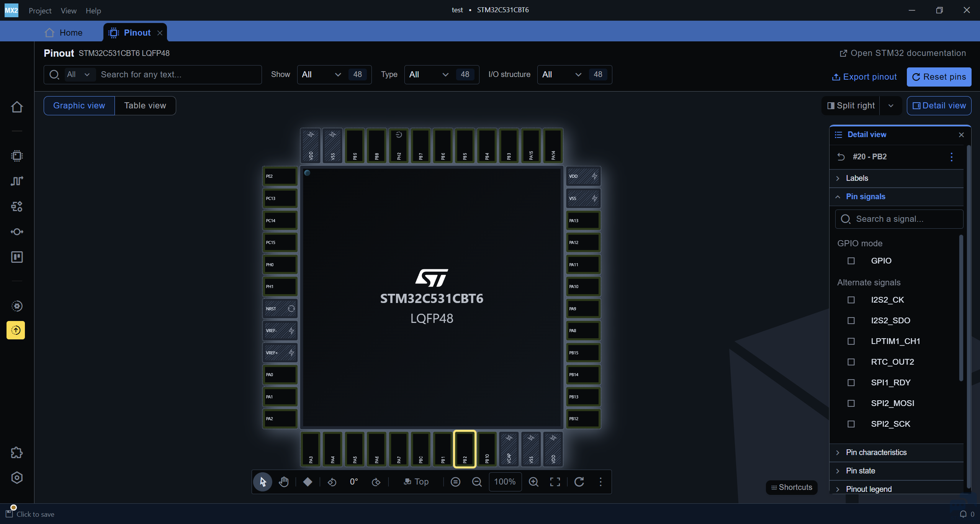The width and height of the screenshot is (980, 524).
Task: Click the pointer selection tool
Action: [263, 481]
